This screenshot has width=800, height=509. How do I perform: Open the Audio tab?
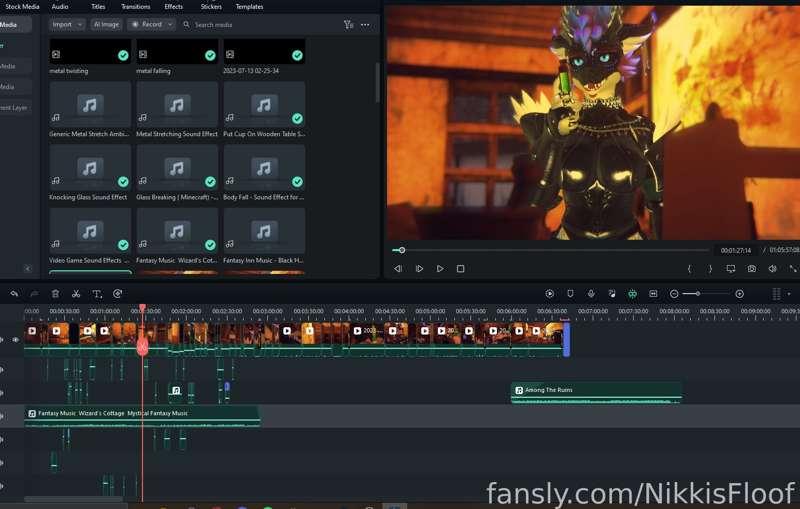[60, 7]
